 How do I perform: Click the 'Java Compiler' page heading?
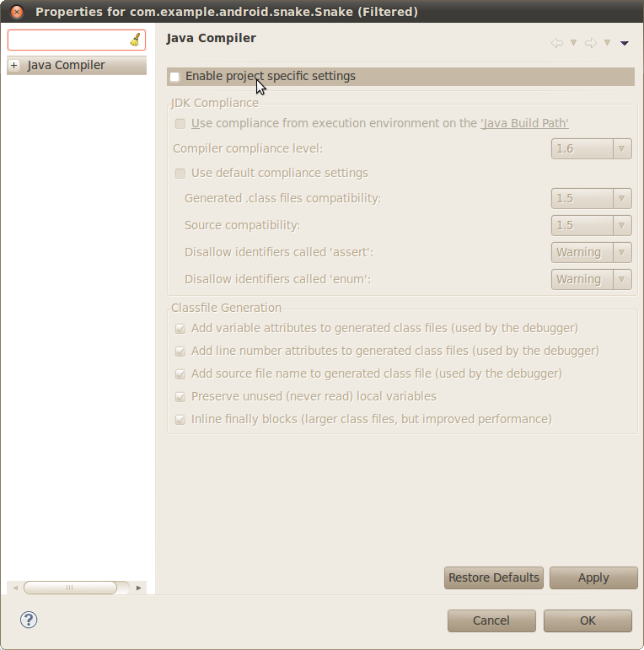point(211,38)
